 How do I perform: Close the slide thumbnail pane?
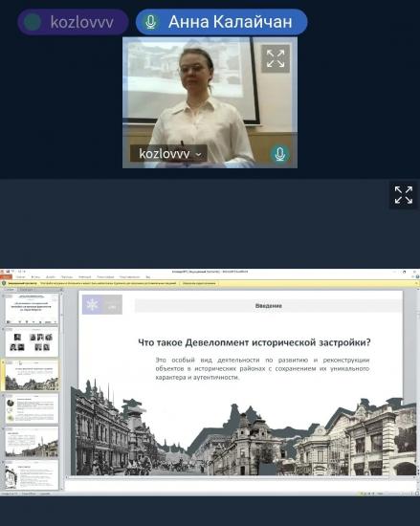[61, 289]
